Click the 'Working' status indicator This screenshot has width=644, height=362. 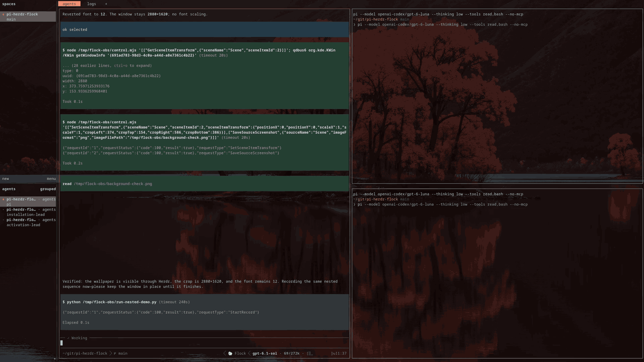pyautogui.click(x=77, y=338)
